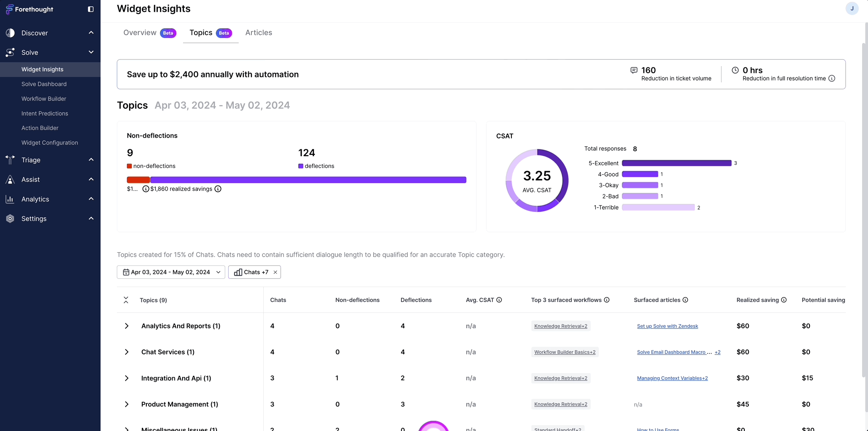Expand Discover menu chevron
Screen dimensions: 868x431
91,33
